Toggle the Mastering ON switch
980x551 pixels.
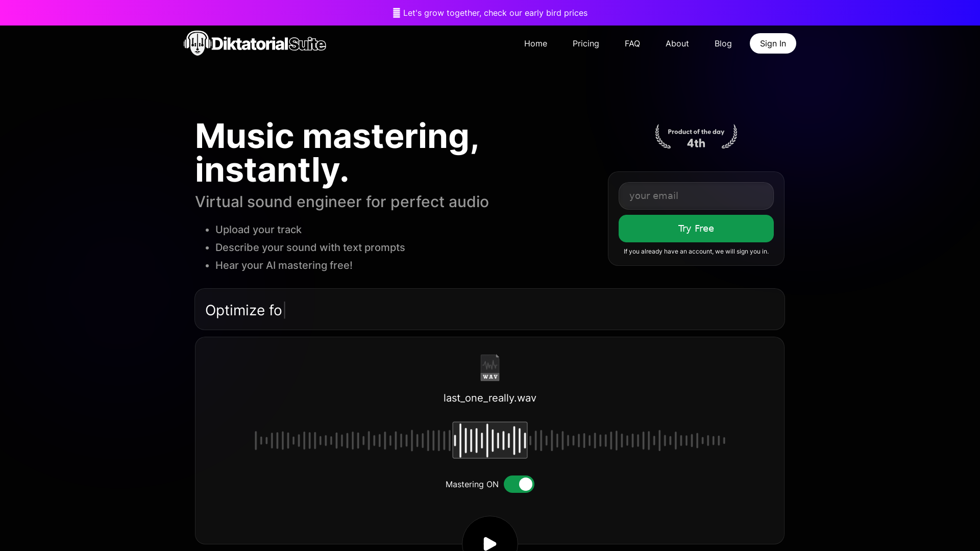point(519,484)
